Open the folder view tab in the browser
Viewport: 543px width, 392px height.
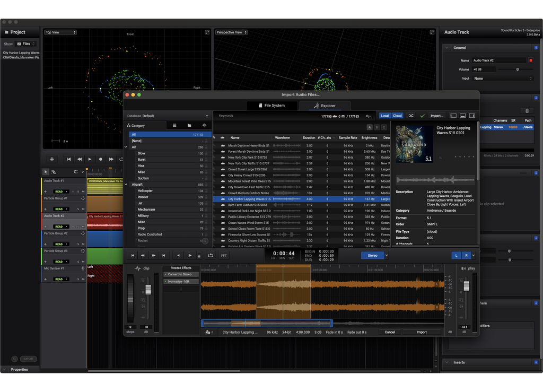click(189, 126)
